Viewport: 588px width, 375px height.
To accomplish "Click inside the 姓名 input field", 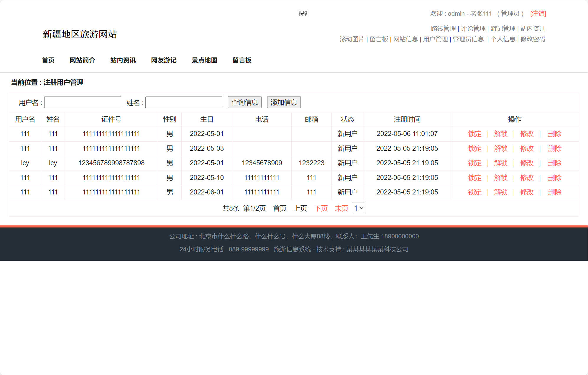I will click(x=183, y=102).
